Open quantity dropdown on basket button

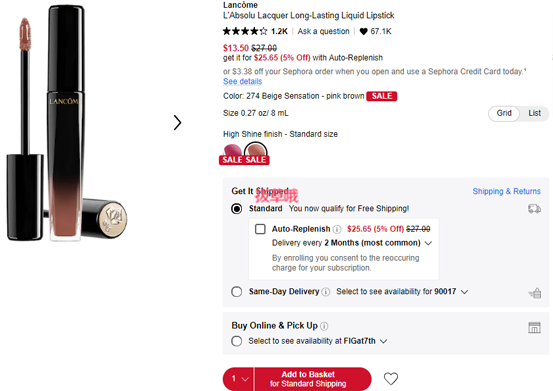click(239, 379)
